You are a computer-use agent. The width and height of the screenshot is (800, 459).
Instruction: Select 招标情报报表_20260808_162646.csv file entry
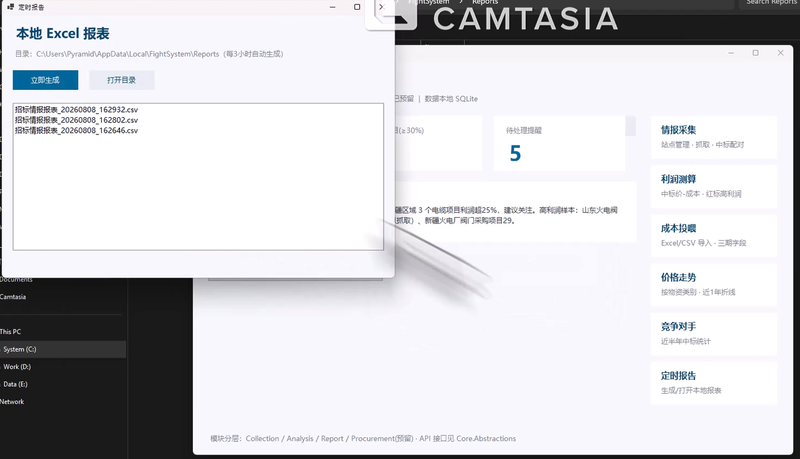[x=77, y=130]
